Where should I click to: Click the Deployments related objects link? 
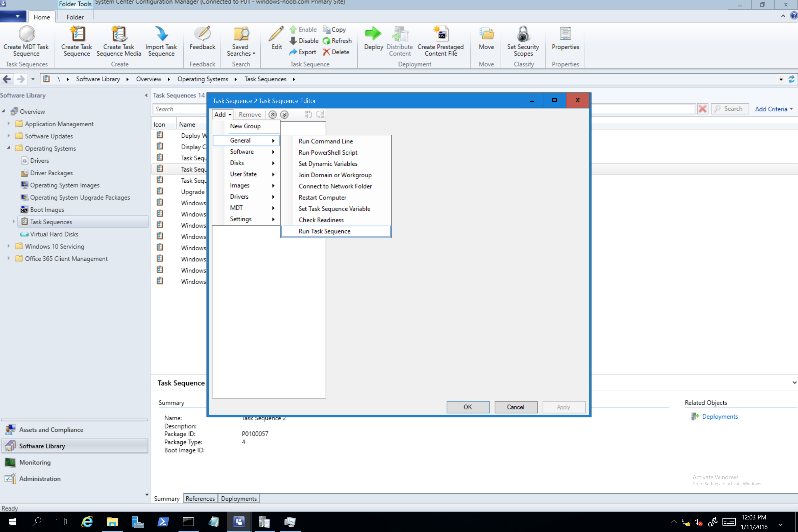[720, 416]
